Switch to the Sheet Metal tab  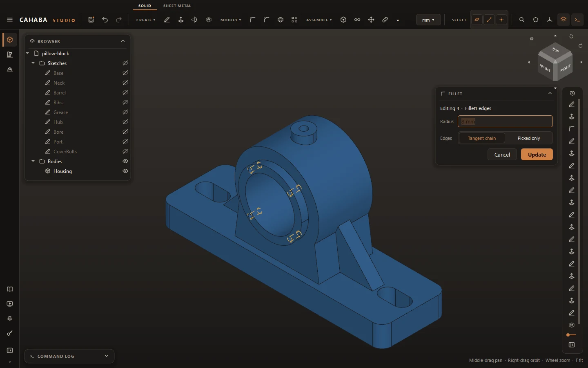coord(177,6)
